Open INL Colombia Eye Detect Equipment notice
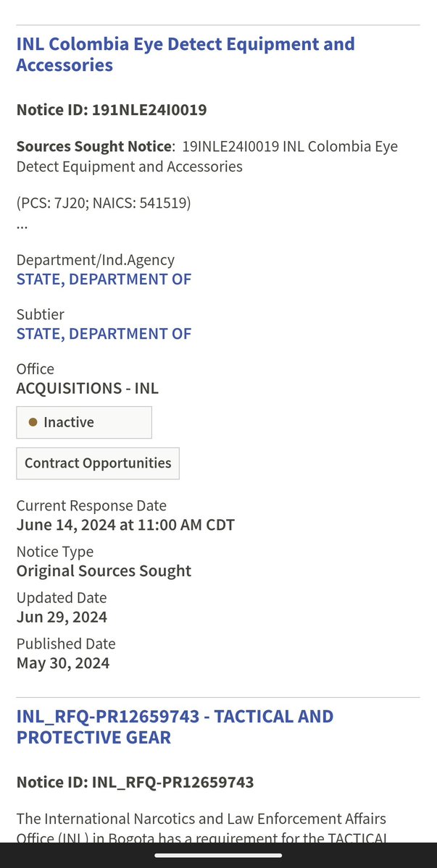437x868 pixels. [x=186, y=54]
